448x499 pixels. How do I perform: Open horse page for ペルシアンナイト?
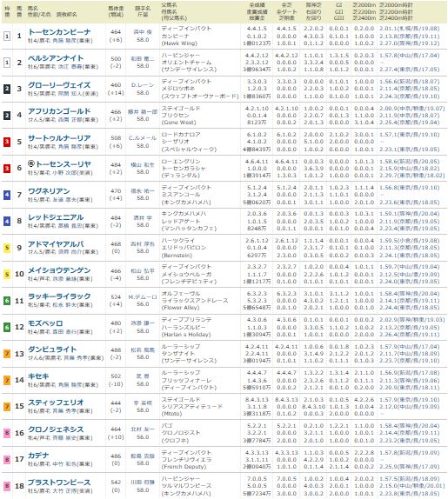56,58
